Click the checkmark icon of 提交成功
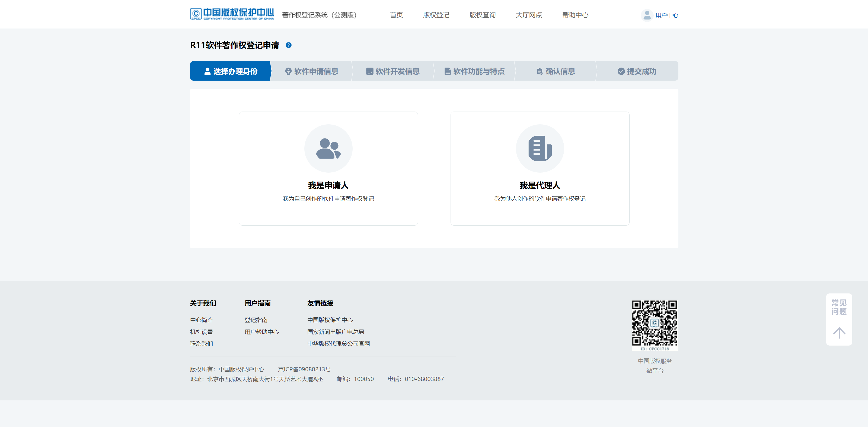Viewport: 868px width, 427px height. pyautogui.click(x=621, y=71)
